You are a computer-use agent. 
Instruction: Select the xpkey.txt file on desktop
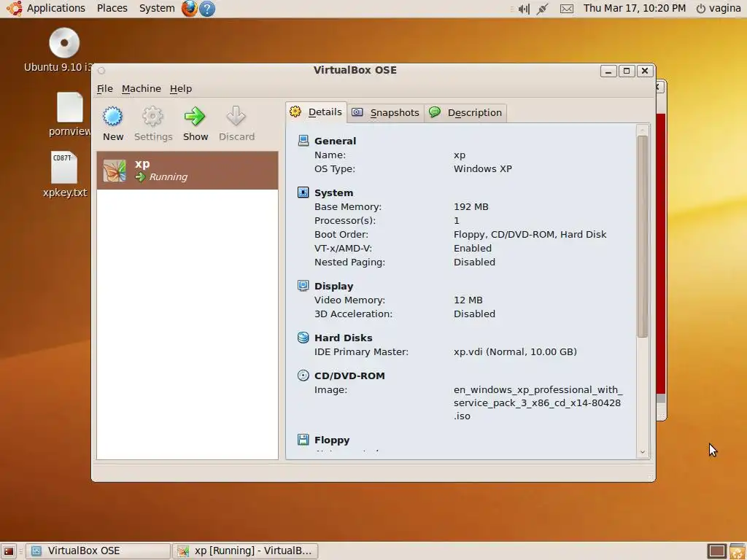click(65, 174)
